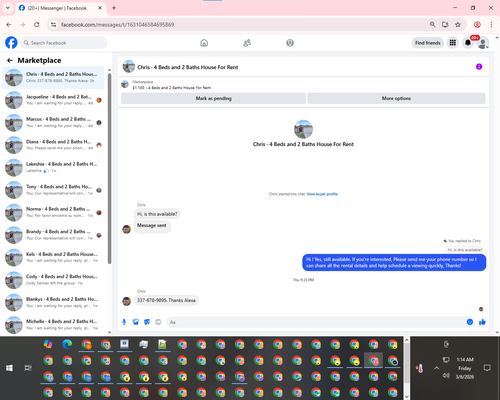500x400 pixels.
Task: Open Kels's Marketplace conversation
Action: tap(53, 257)
